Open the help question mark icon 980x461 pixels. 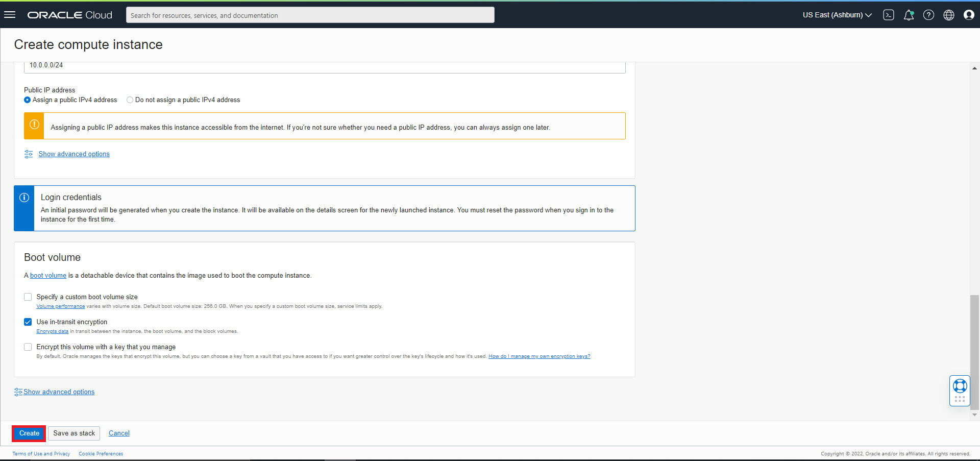928,15
